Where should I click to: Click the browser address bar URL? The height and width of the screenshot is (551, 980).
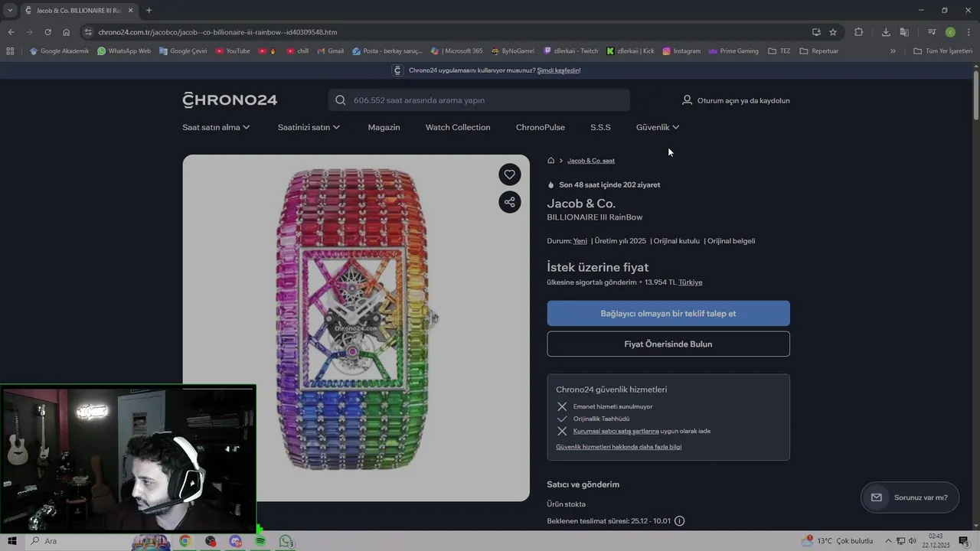pyautogui.click(x=217, y=32)
